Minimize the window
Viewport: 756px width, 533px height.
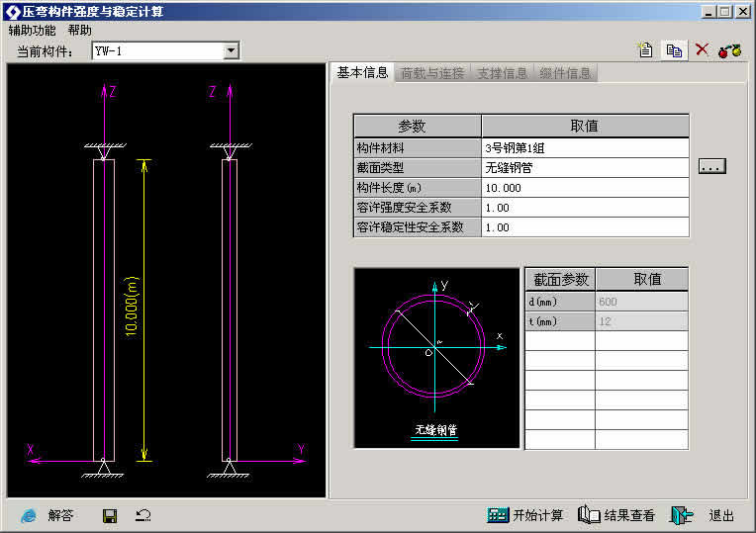coord(708,12)
